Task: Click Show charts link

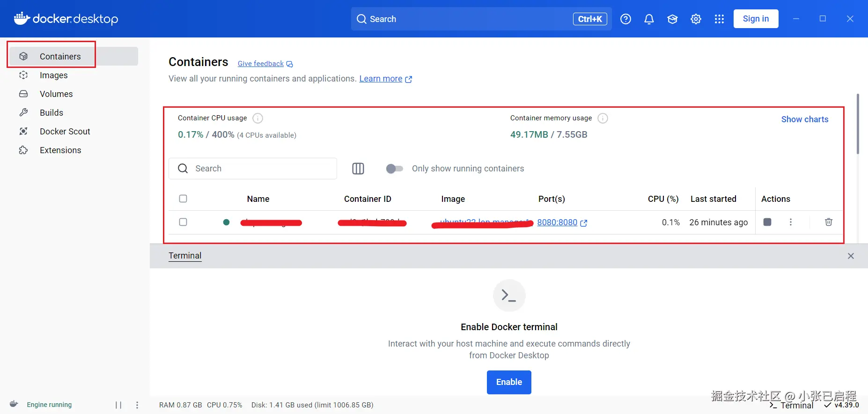Action: (x=805, y=119)
